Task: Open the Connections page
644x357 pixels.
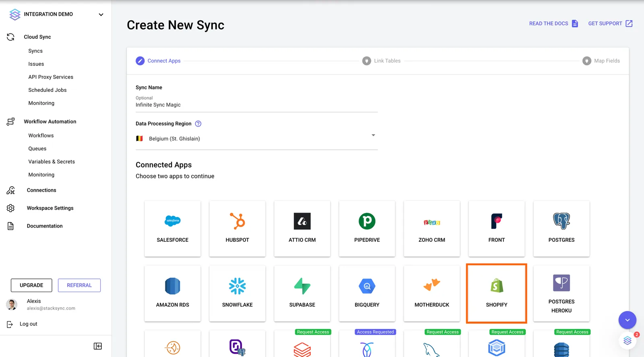Action: tap(41, 190)
